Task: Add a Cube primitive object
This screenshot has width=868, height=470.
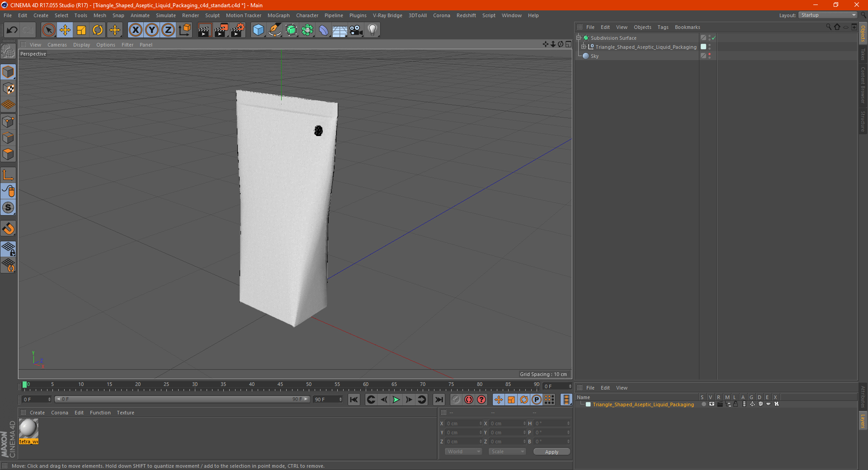Action: coord(258,30)
